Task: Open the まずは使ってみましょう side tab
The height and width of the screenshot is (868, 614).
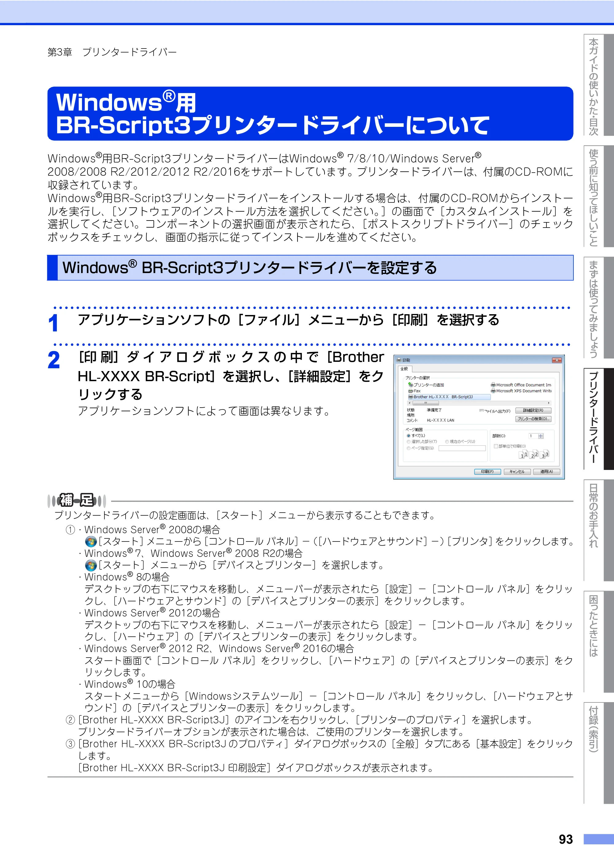Action: click(599, 308)
